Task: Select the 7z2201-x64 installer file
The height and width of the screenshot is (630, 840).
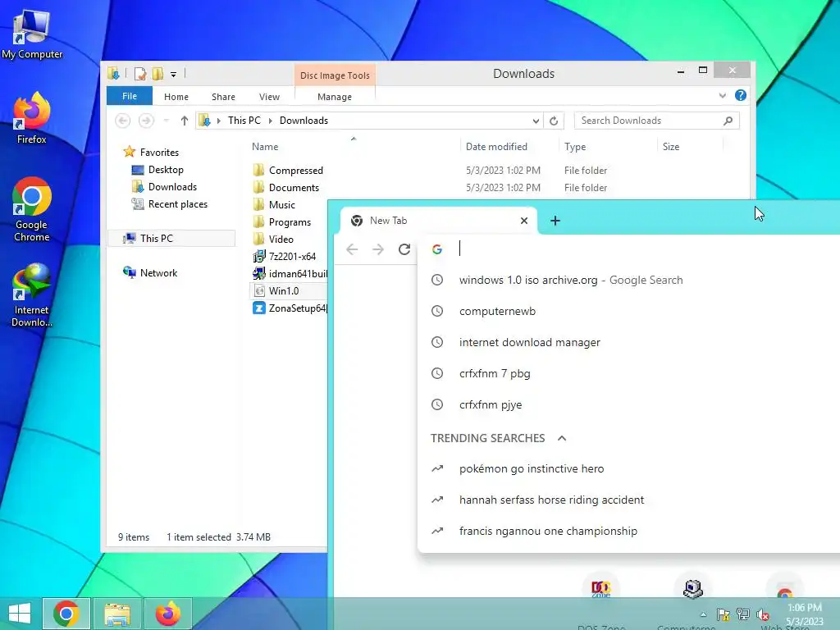Action: point(292,256)
